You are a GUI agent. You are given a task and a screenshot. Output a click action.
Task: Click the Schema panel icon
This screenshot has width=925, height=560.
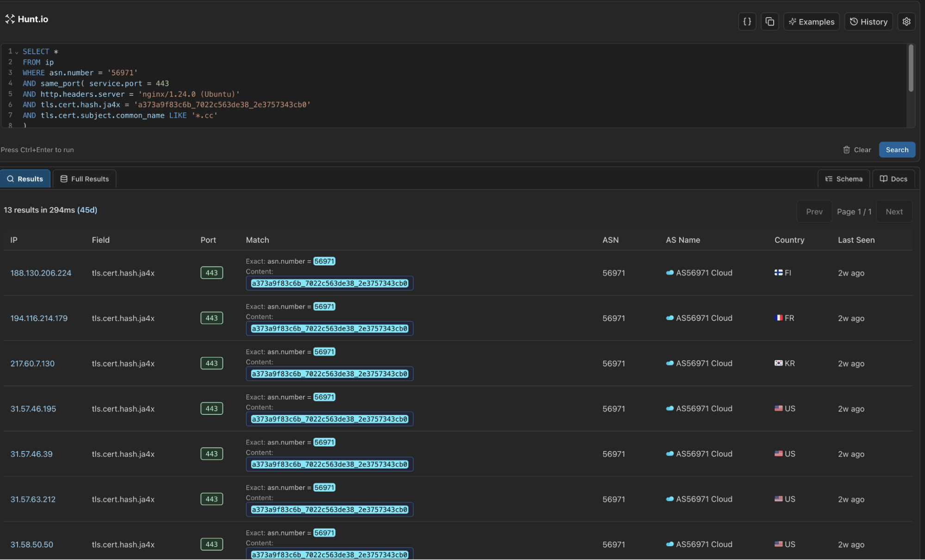click(829, 178)
